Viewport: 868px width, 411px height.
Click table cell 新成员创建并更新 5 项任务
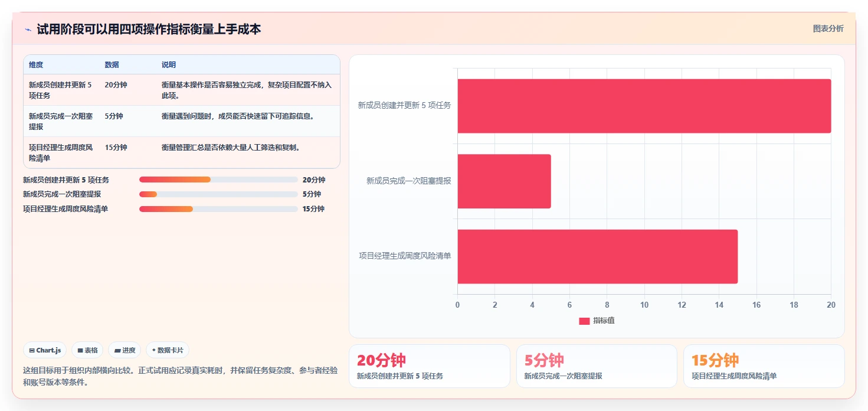point(61,90)
